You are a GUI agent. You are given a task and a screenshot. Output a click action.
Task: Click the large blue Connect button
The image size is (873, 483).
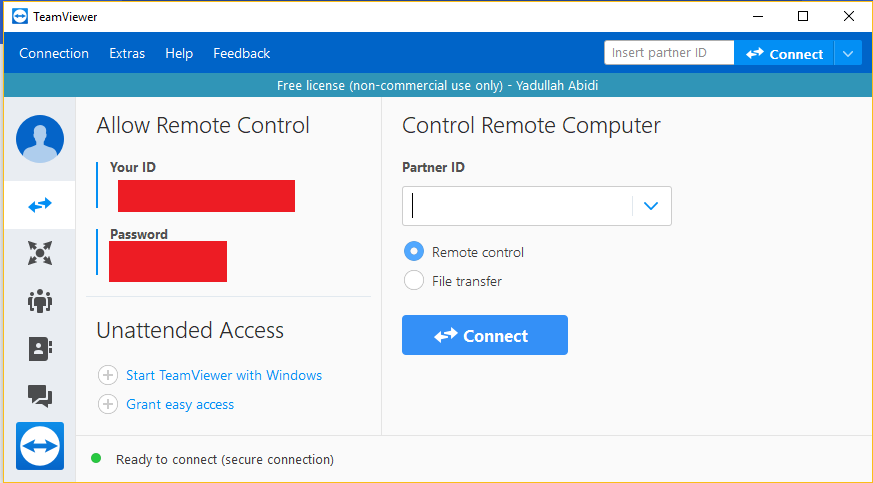[x=485, y=335]
